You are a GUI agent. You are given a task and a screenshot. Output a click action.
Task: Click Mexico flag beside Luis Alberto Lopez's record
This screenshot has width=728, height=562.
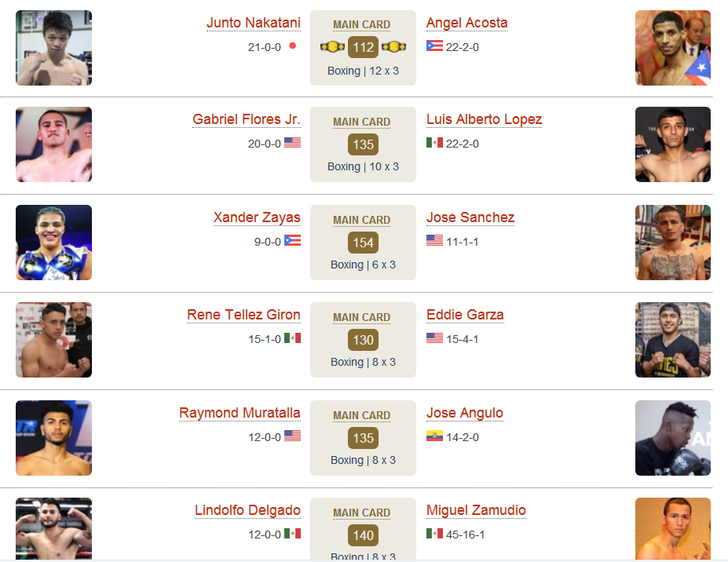(434, 143)
